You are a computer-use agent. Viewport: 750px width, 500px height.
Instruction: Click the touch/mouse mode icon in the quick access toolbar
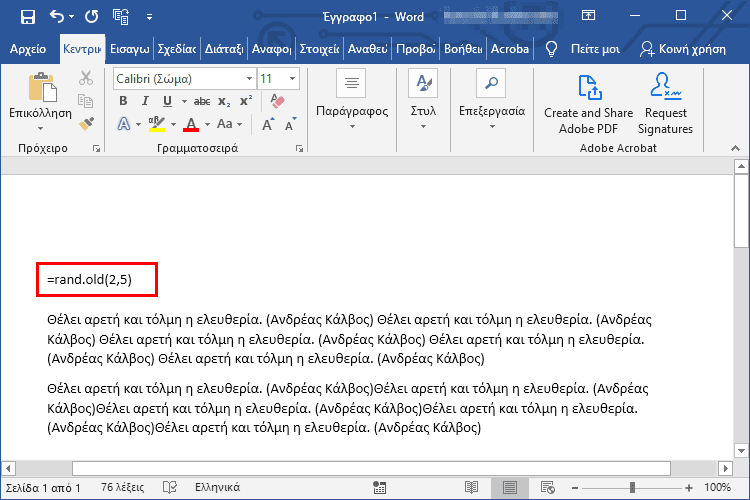pyautogui.click(x=121, y=17)
